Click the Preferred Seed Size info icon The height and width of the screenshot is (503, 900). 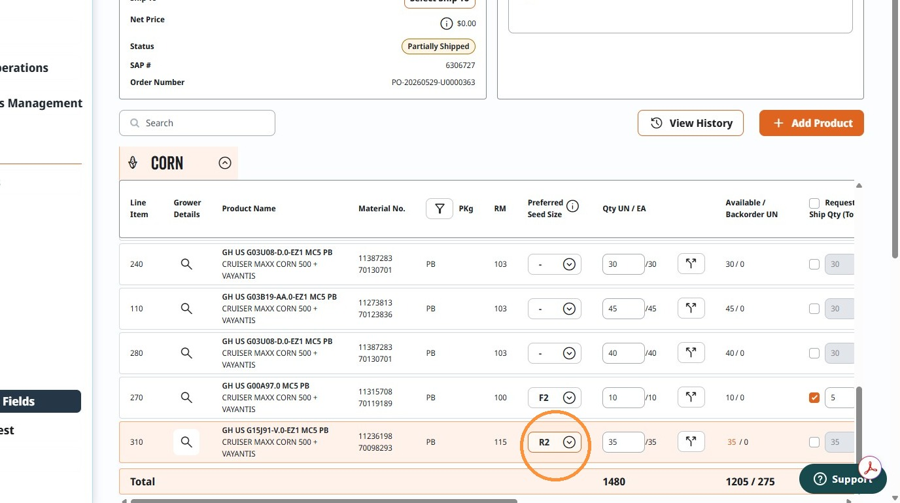pos(572,206)
